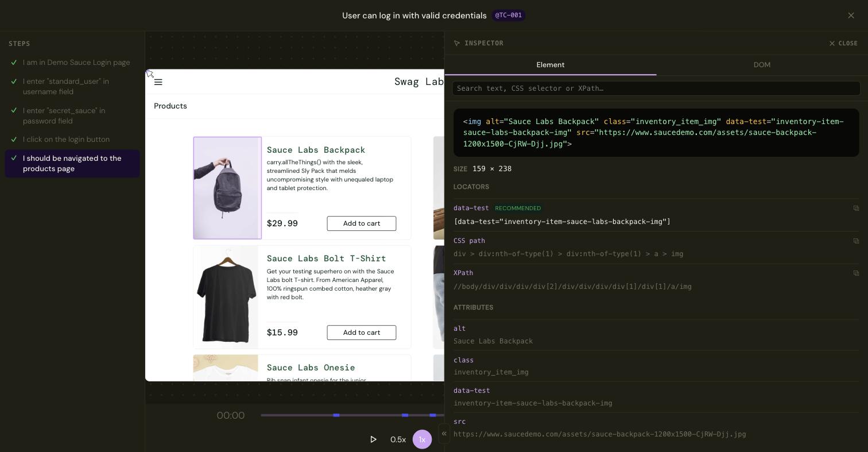This screenshot has width=868, height=452.
Task: Add Sauce Labs Backpack to cart
Action: pyautogui.click(x=362, y=223)
